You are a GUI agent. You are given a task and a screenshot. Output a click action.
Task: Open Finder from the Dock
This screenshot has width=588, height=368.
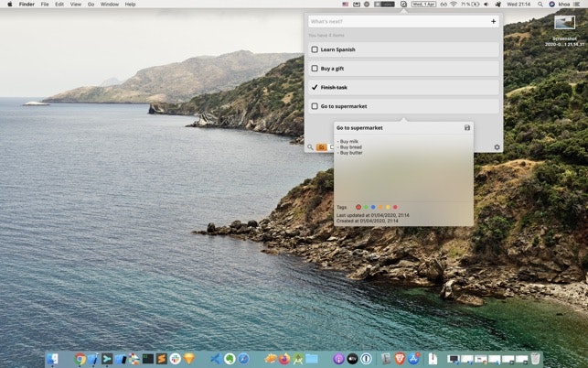[52, 359]
